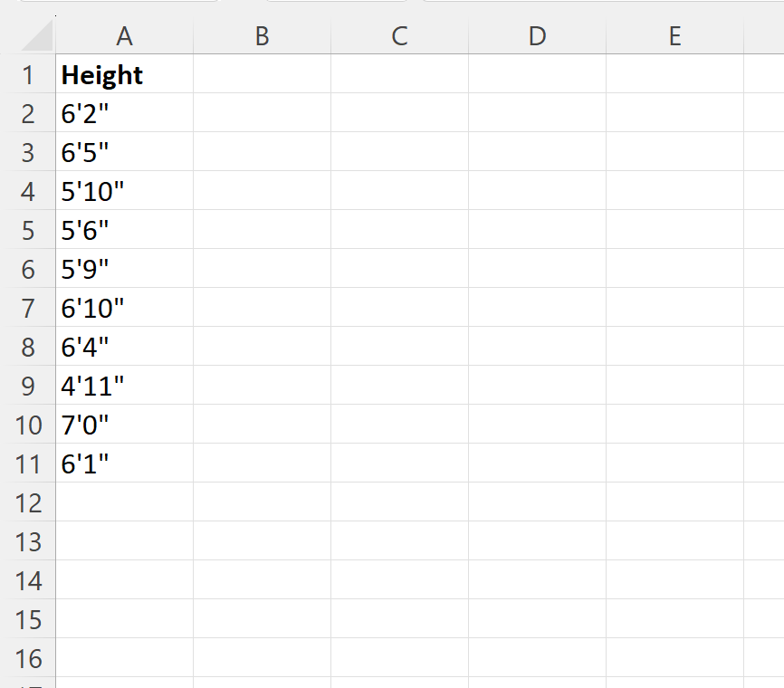
Task: Select the row 16 header
Action: coord(28,658)
